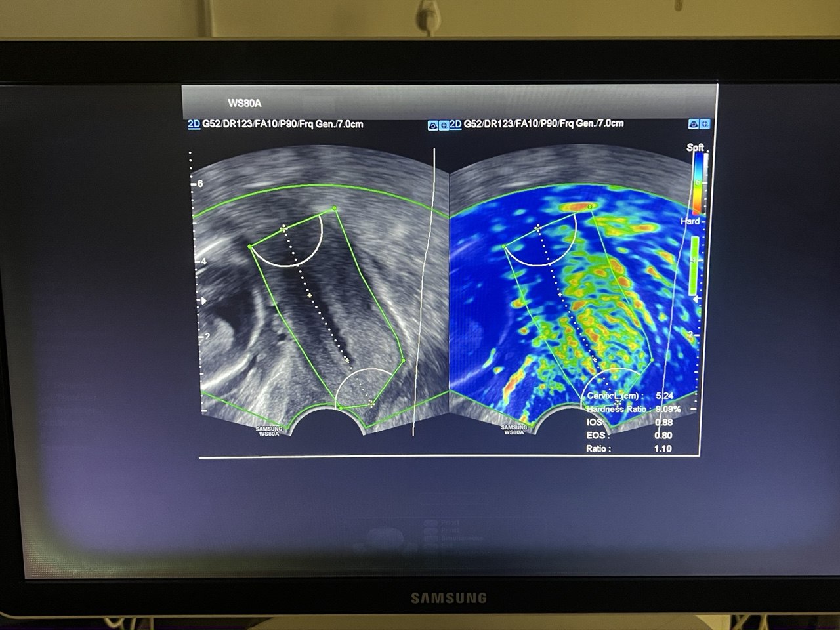Screen dimensions: 840x630
Task: Click the top-right green ROI handle in B-mode
Action: pyautogui.click(x=335, y=209)
